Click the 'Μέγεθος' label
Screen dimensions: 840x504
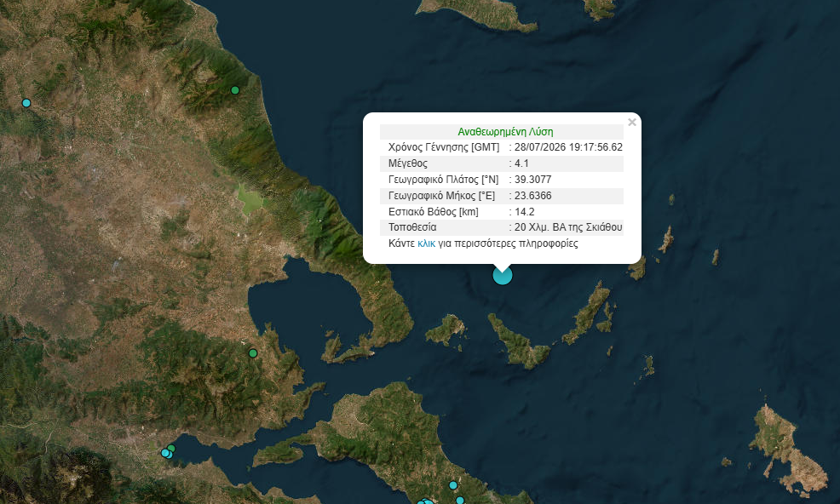pos(408,163)
